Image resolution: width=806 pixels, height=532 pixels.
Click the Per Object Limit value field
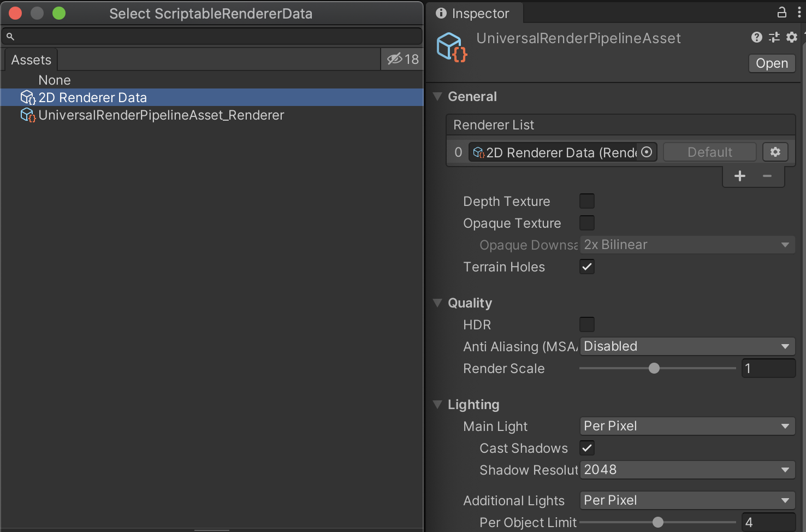(x=768, y=522)
